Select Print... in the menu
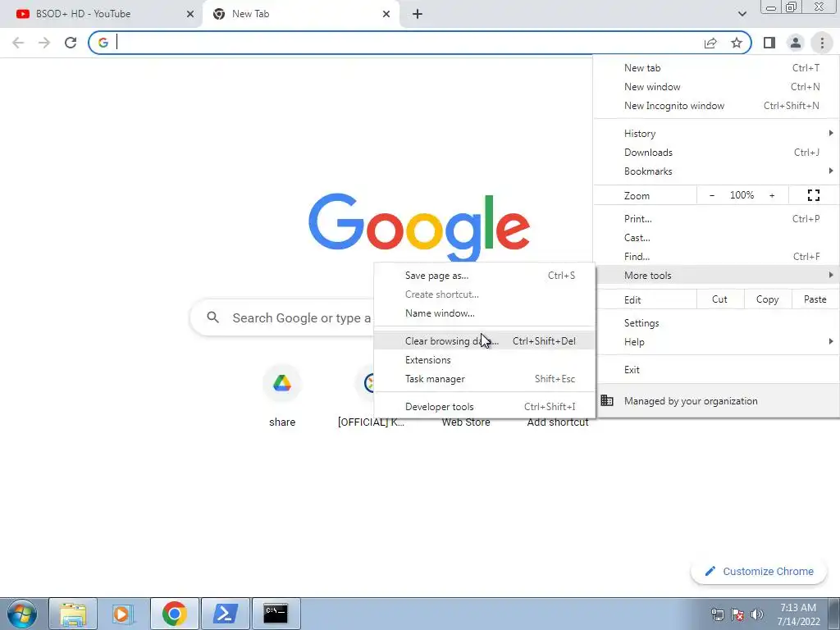Image resolution: width=840 pixels, height=630 pixels. click(716, 218)
